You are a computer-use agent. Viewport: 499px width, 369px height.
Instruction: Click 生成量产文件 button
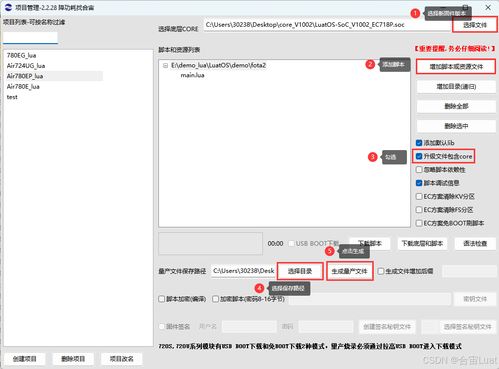tap(349, 271)
